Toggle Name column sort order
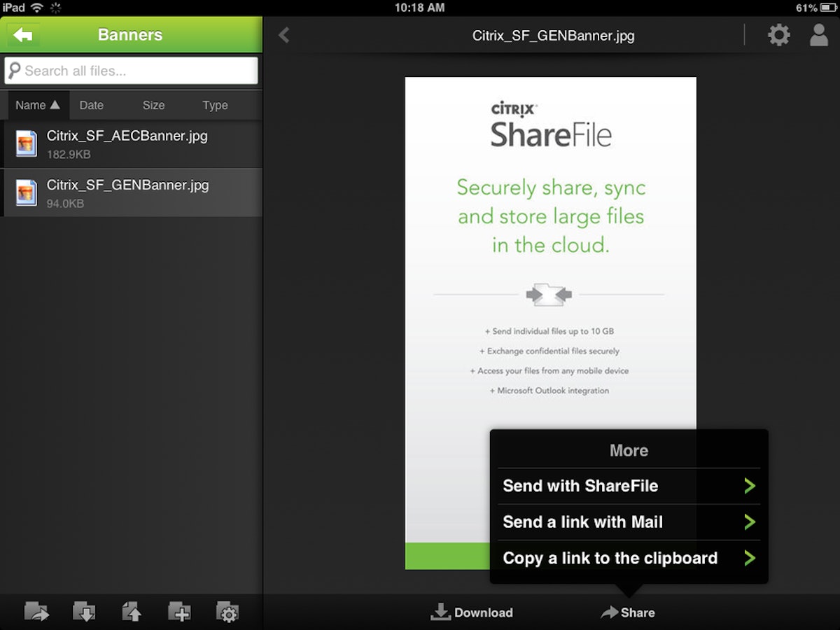The width and height of the screenshot is (840, 630). [x=37, y=105]
